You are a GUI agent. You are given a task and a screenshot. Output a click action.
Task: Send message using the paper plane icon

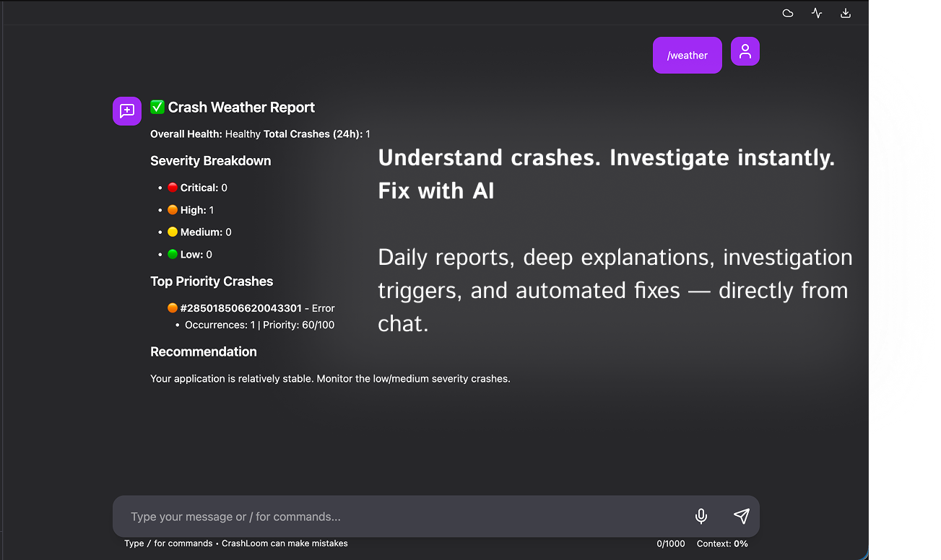741,516
